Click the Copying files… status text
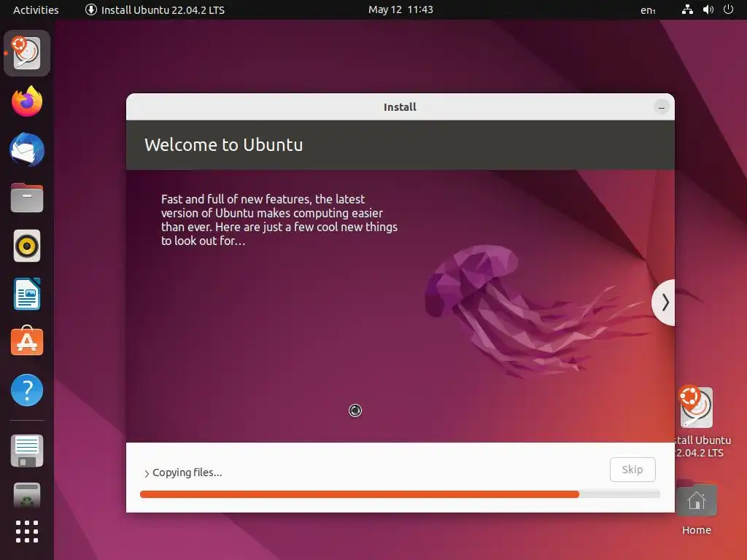The image size is (747, 560). 187,472
